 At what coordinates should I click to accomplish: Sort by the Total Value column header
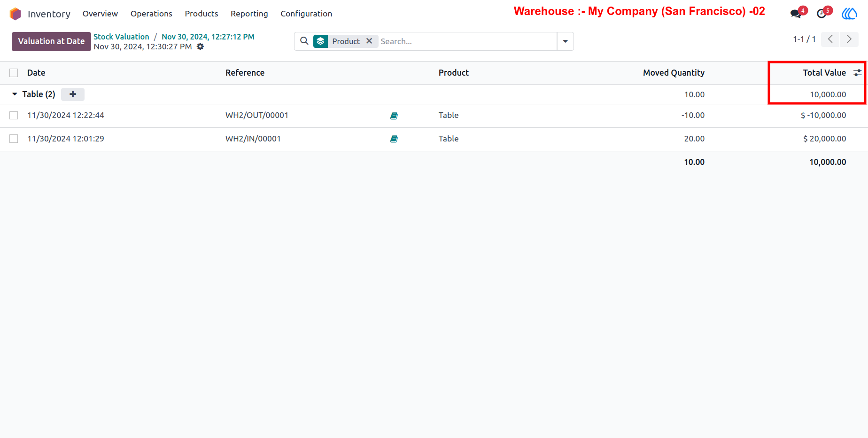(824, 73)
